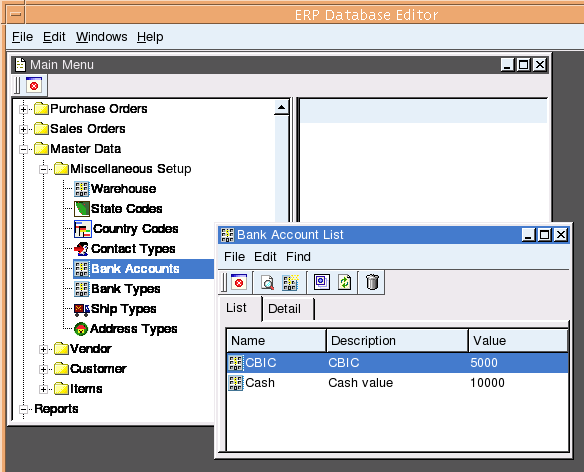Click the trash delete icon in Bank Account toolbar

372,282
